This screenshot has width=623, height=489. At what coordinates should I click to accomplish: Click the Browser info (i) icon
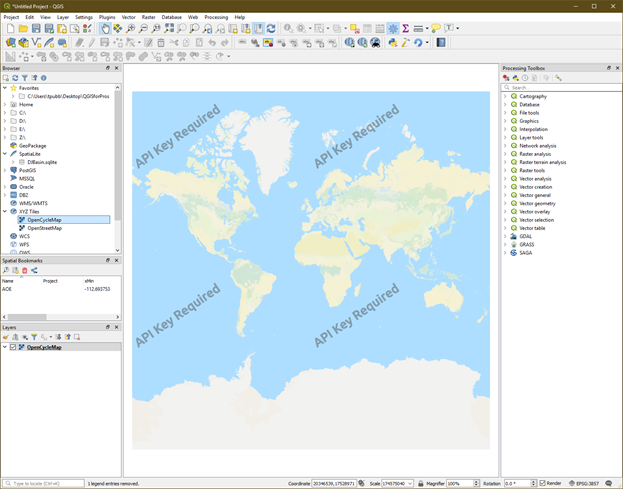[x=44, y=78]
